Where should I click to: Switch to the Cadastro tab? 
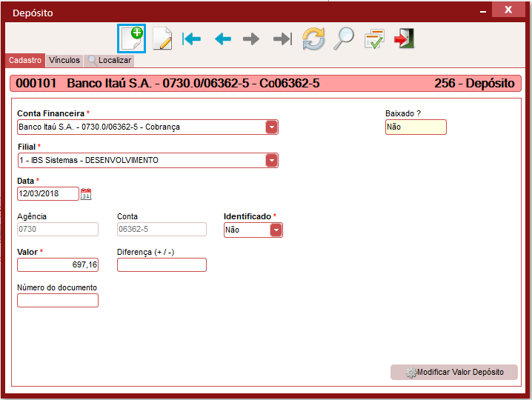pos(25,61)
